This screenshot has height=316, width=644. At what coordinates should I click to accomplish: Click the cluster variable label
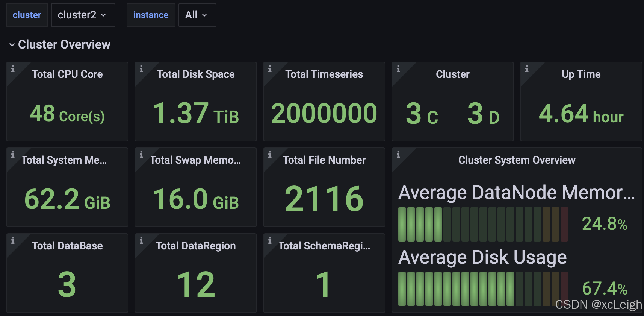(27, 15)
